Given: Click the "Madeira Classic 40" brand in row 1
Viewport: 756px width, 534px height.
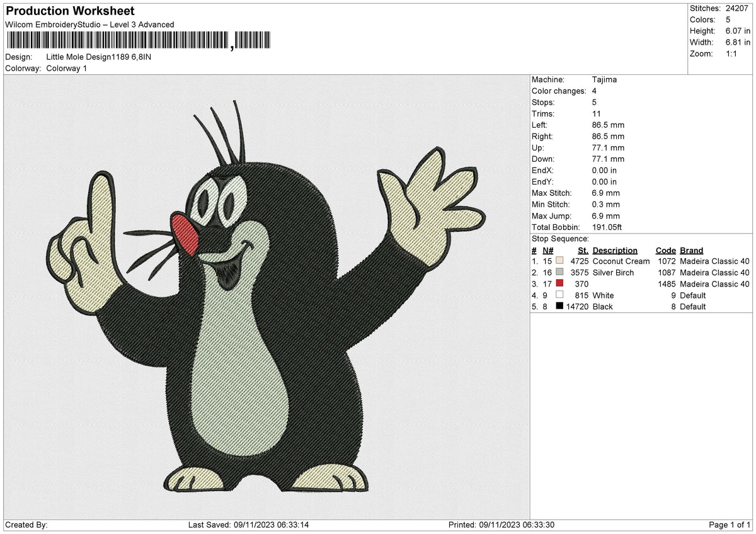Looking at the screenshot, I should pyautogui.click(x=715, y=261).
